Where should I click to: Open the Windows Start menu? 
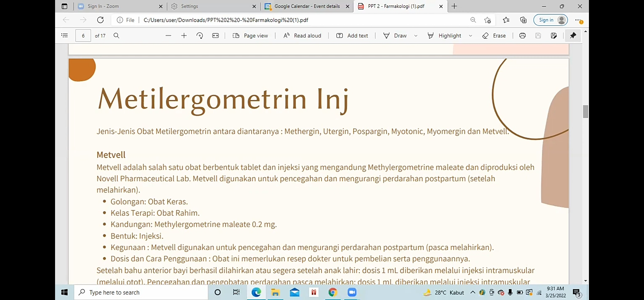pyautogui.click(x=64, y=292)
